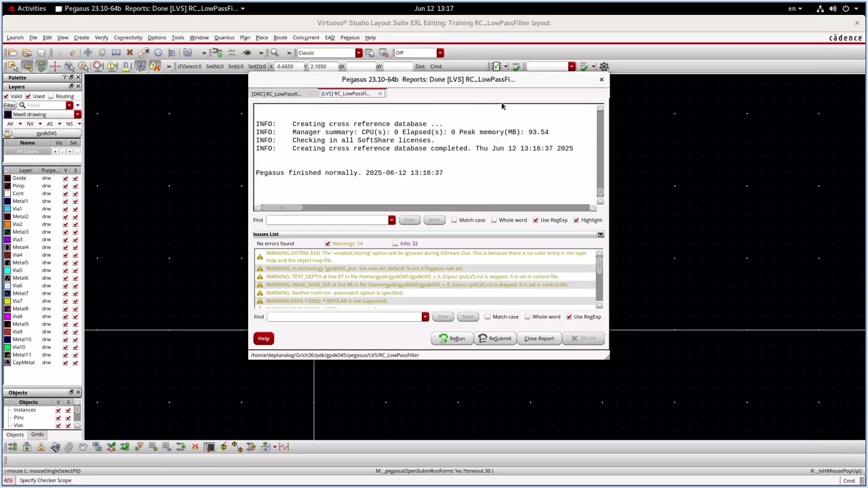The width and height of the screenshot is (868, 488).
Task: Click the Close Report button
Action: (539, 339)
